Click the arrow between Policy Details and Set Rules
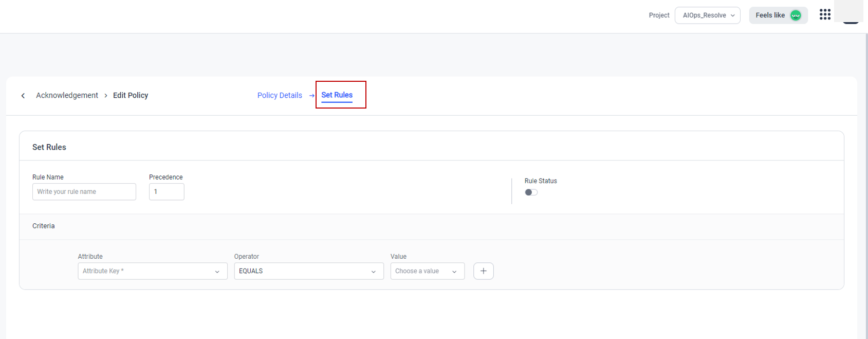This screenshot has width=868, height=339. click(x=312, y=96)
